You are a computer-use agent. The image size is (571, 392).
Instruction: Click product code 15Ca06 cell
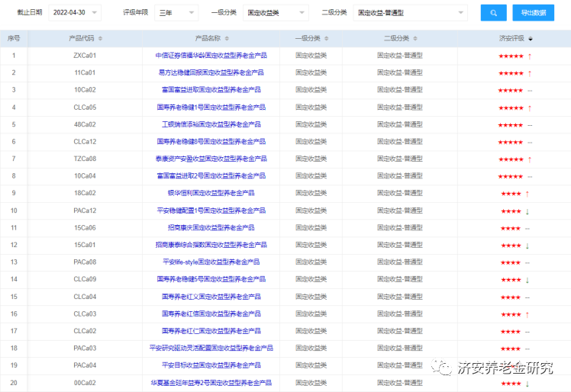tap(85, 227)
